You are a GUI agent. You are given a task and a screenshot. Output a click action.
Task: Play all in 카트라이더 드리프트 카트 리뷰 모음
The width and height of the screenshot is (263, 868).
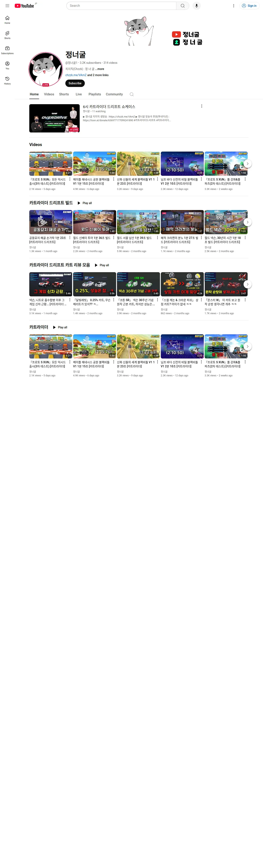click(102, 265)
